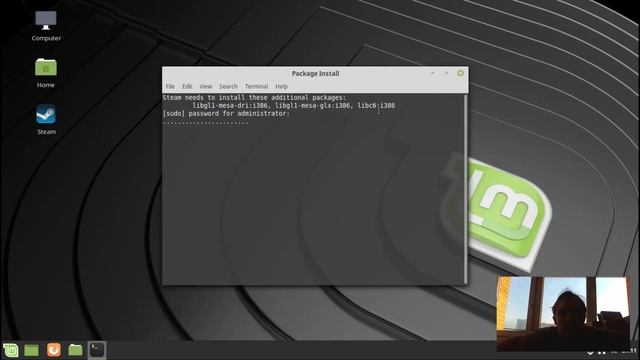Click the 'Steam needs to install' text line
Screen dimensions: 640x360
[254, 98]
